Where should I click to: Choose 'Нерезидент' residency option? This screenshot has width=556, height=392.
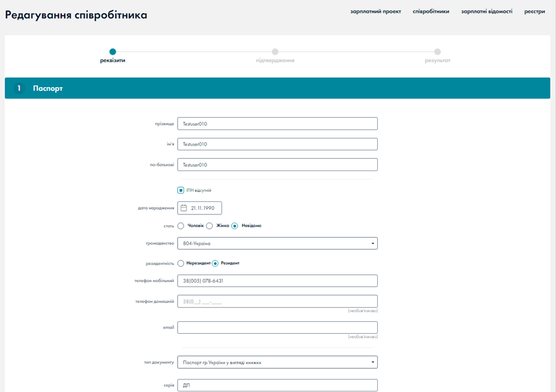tap(181, 263)
